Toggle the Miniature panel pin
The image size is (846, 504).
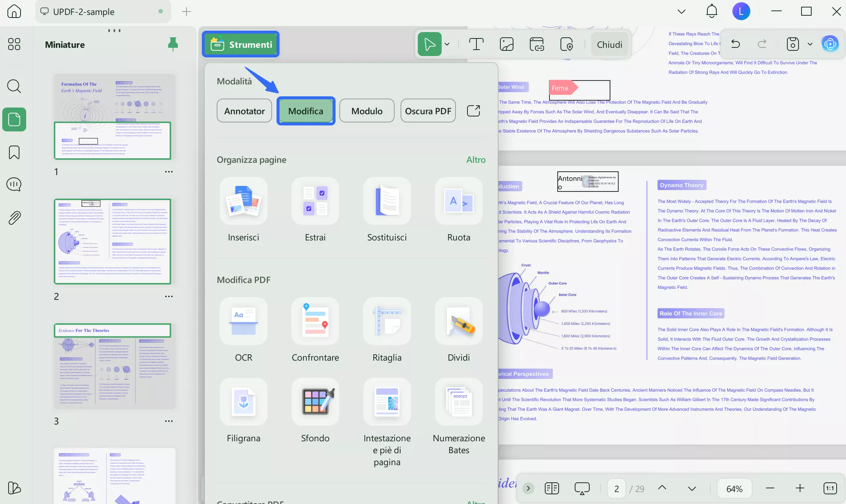173,44
